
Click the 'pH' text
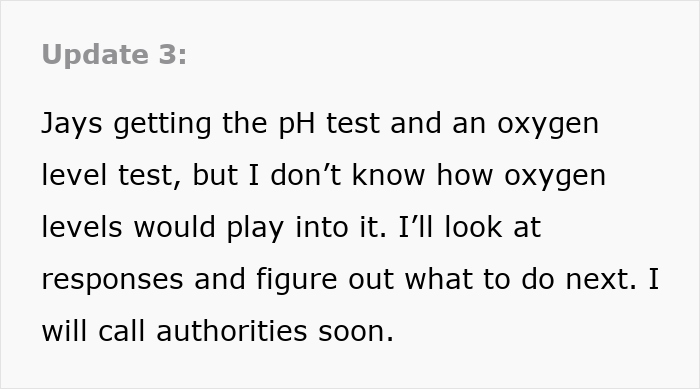coord(297,124)
